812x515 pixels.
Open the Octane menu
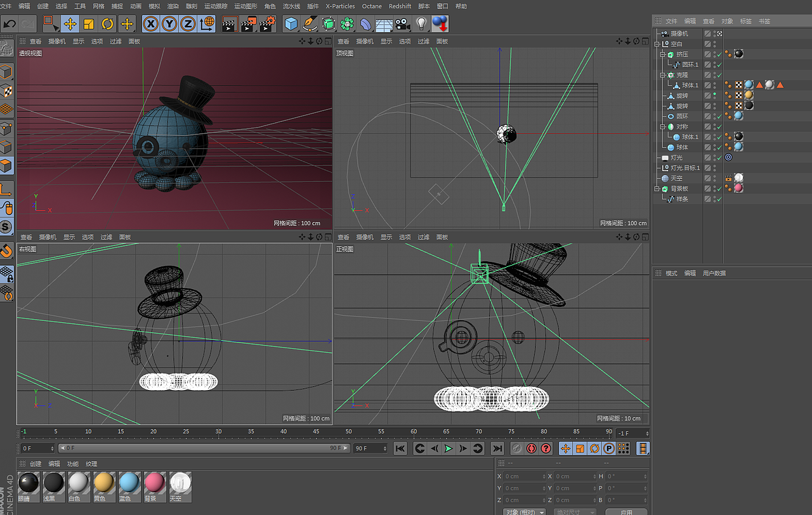(x=372, y=6)
